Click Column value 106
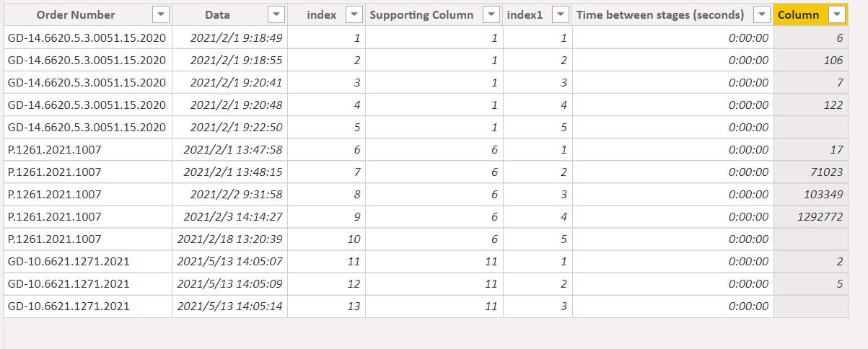The width and height of the screenshot is (868, 349). [811, 60]
